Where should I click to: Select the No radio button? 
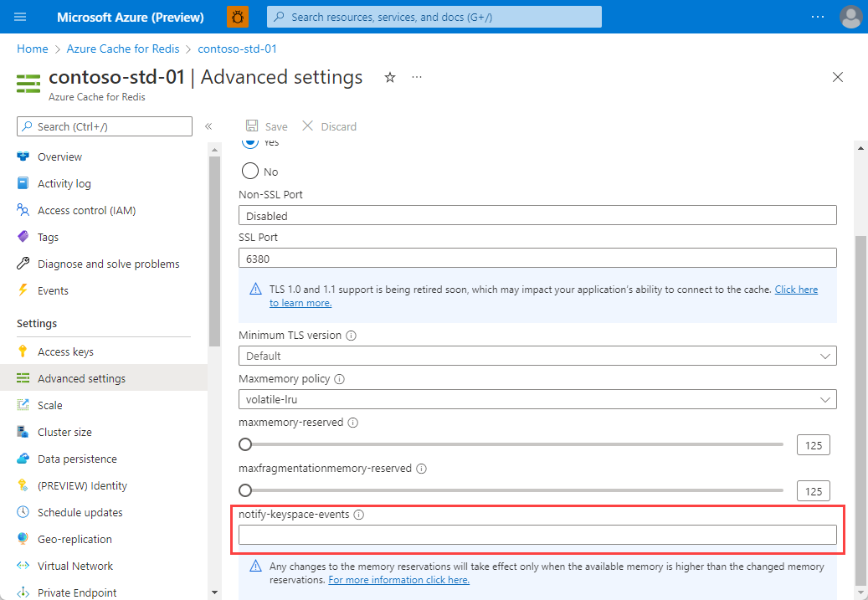click(249, 170)
